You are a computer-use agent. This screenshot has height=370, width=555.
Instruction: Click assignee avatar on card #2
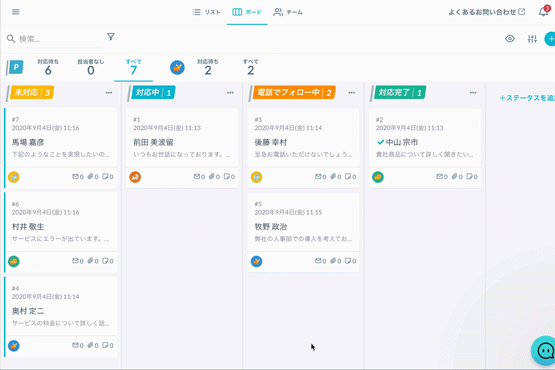378,177
